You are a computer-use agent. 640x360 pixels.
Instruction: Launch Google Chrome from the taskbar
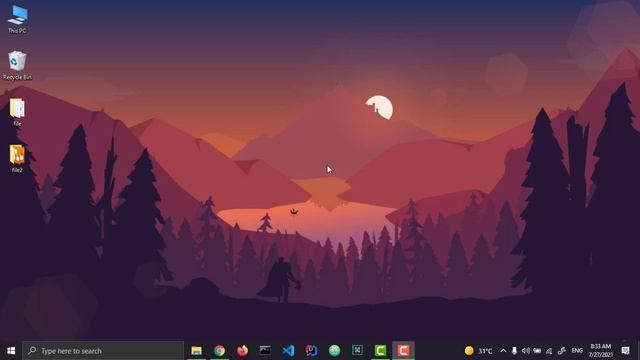pos(220,351)
